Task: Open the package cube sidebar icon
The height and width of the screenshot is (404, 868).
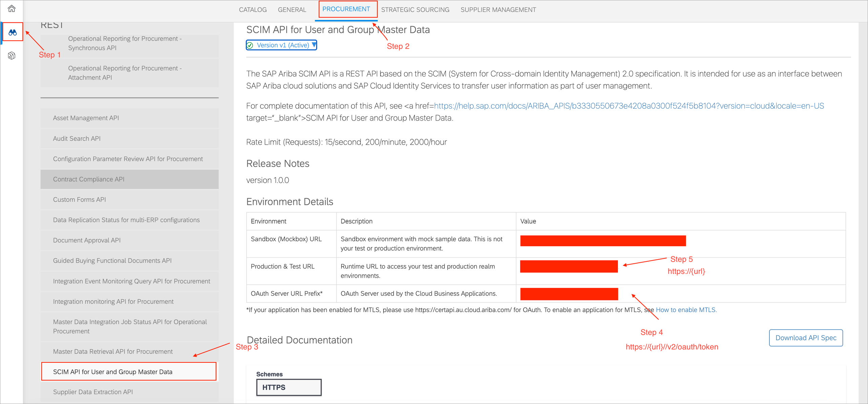Action: [x=12, y=56]
